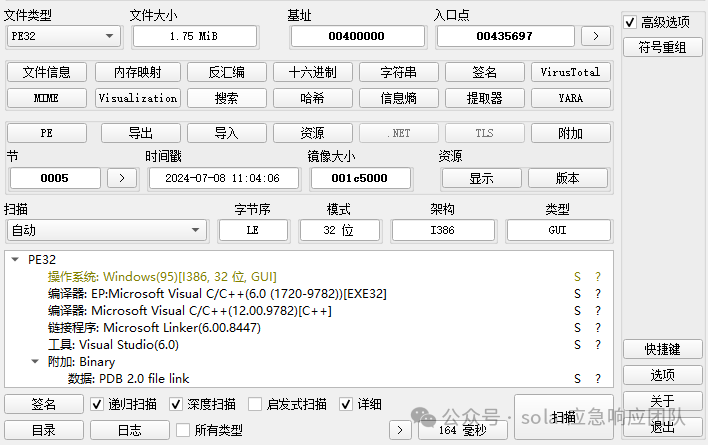Image resolution: width=708 pixels, height=445 pixels.
Task: Click the 类型 GUI field
Action: pyautogui.click(x=558, y=230)
